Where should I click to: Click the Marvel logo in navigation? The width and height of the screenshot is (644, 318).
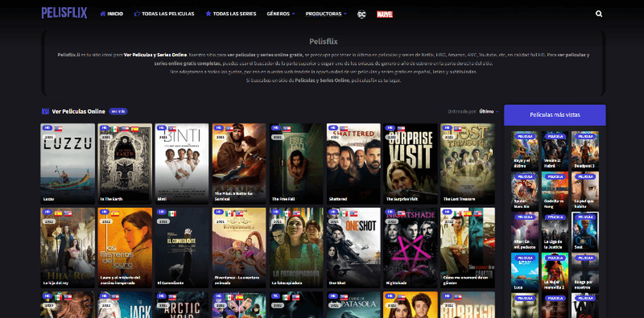click(x=384, y=14)
